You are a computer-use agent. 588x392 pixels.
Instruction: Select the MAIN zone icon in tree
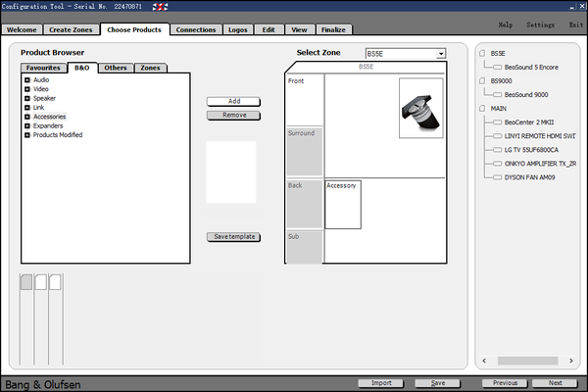[x=483, y=108]
